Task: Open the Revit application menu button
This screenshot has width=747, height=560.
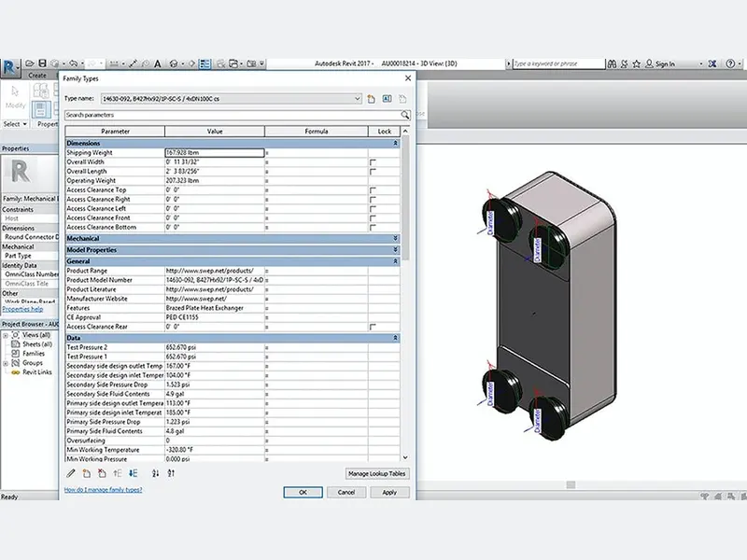Action: [x=9, y=67]
